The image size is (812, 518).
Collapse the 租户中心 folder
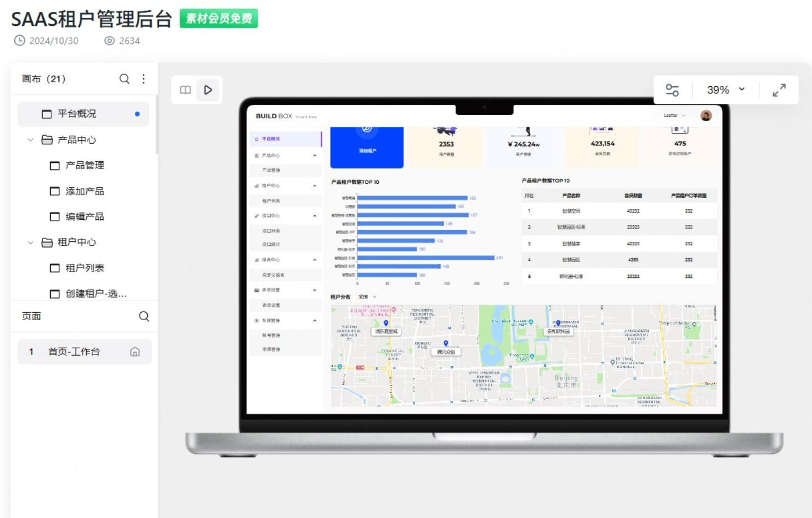tap(30, 242)
